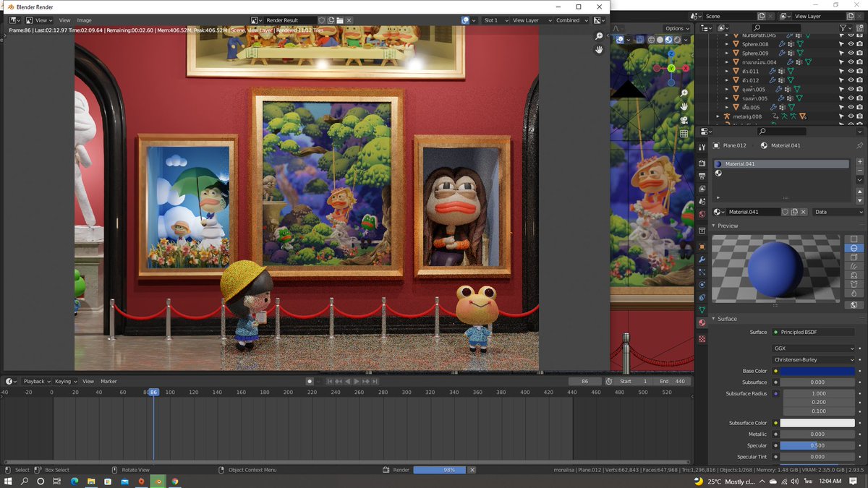Open the Keying menu
This screenshot has height=488, width=868.
click(x=65, y=381)
